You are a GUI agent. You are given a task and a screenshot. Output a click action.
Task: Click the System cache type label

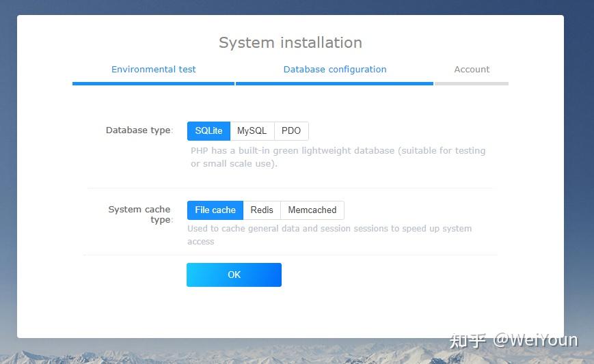[x=140, y=214]
